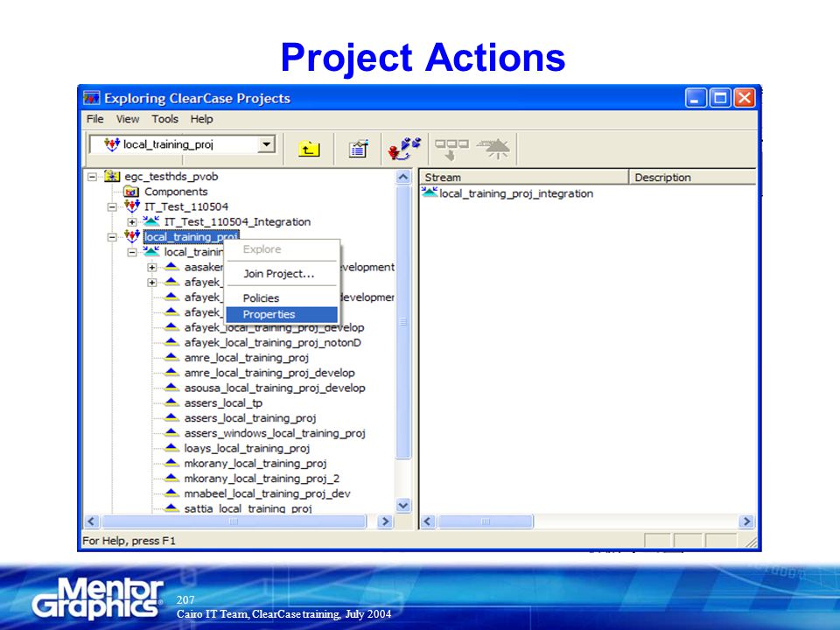Click the egc_testhds_pvob PVOB icon

point(112,176)
